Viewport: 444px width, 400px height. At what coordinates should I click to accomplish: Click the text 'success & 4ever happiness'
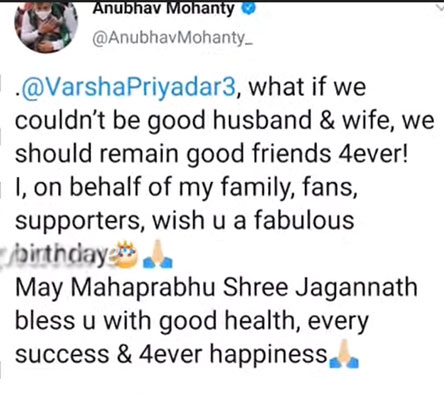click(171, 354)
